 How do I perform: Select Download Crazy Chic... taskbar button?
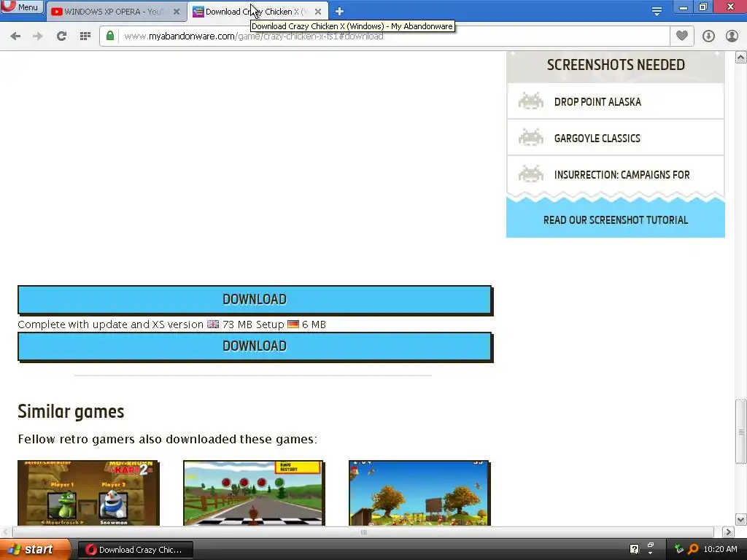[135, 550]
